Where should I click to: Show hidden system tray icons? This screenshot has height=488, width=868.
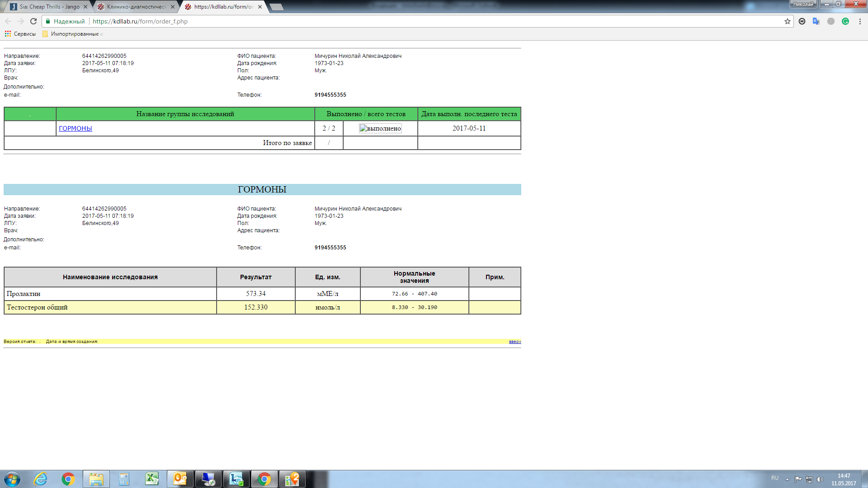[787, 479]
